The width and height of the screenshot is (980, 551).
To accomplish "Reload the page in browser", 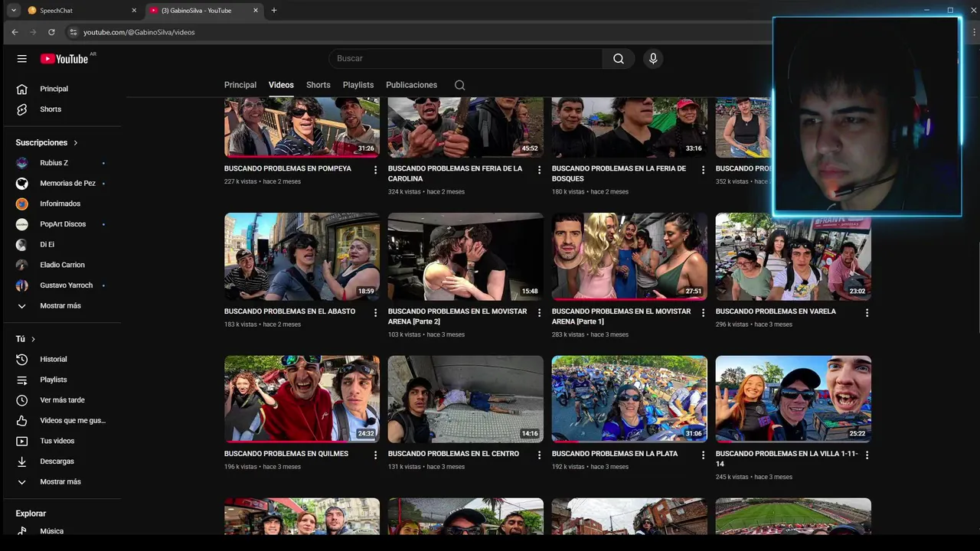I will [51, 32].
